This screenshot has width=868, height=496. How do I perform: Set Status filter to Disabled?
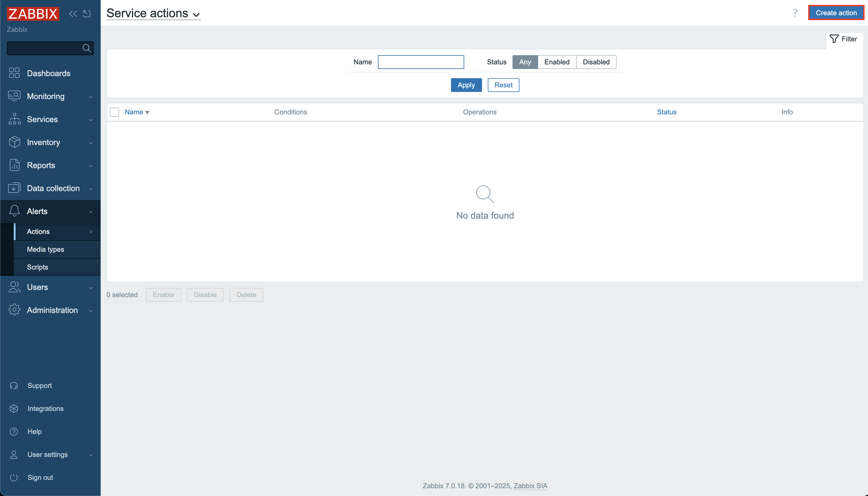point(596,62)
